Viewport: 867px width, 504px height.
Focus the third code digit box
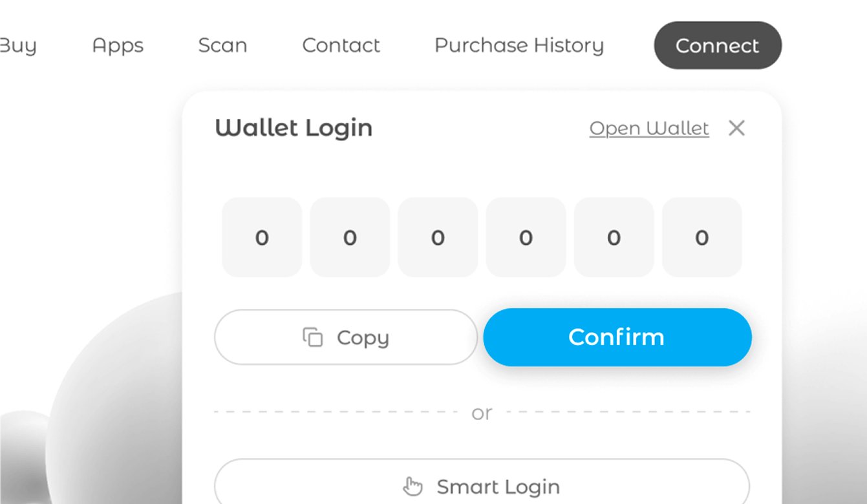click(x=438, y=237)
